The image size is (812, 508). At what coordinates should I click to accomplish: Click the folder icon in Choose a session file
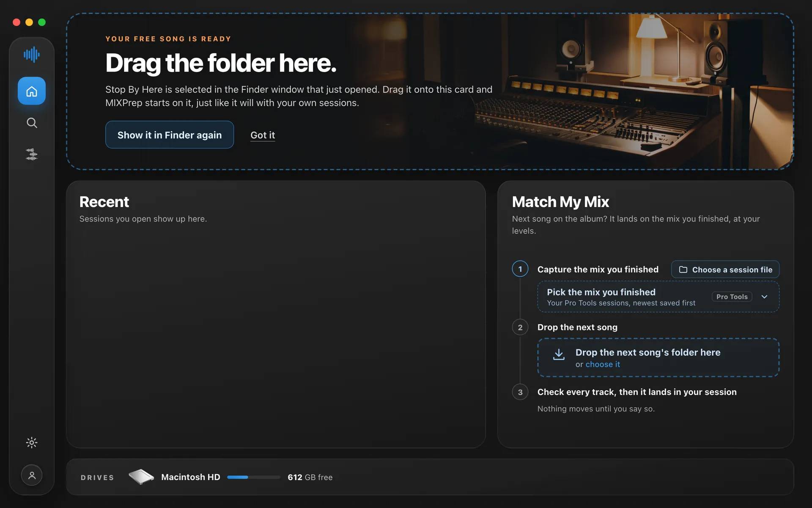(x=683, y=270)
